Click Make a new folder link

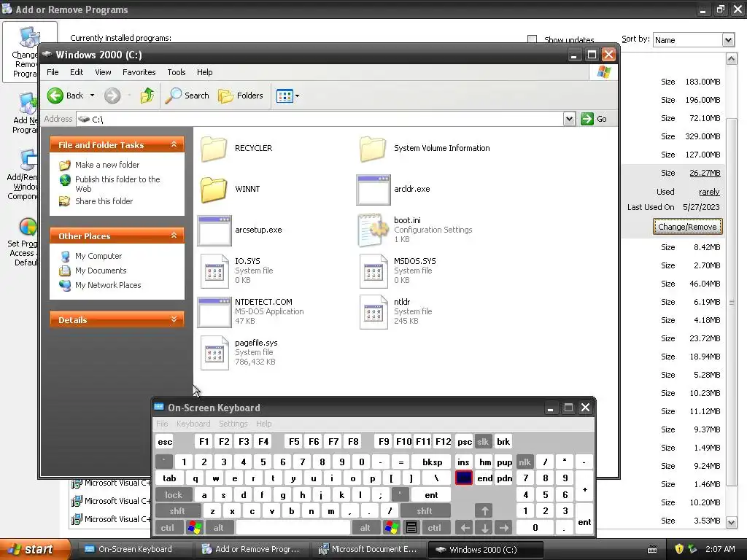pos(107,165)
